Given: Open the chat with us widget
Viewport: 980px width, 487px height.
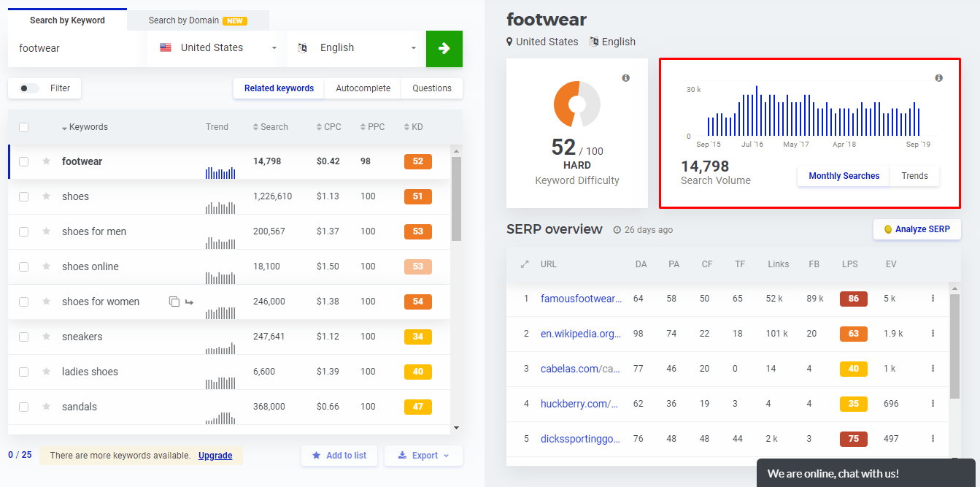Looking at the screenshot, I should point(866,473).
